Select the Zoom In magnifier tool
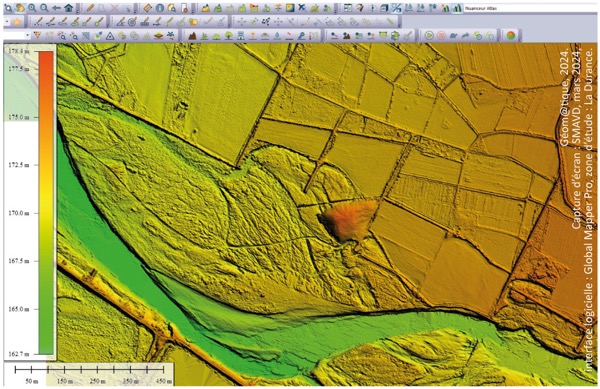This screenshot has width=600, height=389. [x=32, y=8]
